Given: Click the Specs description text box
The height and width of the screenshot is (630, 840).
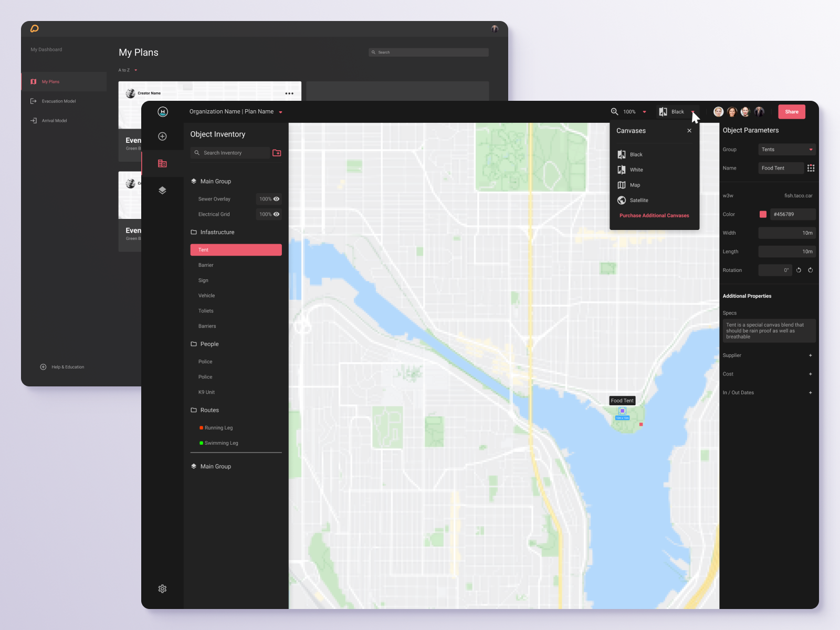Looking at the screenshot, I should (x=769, y=331).
